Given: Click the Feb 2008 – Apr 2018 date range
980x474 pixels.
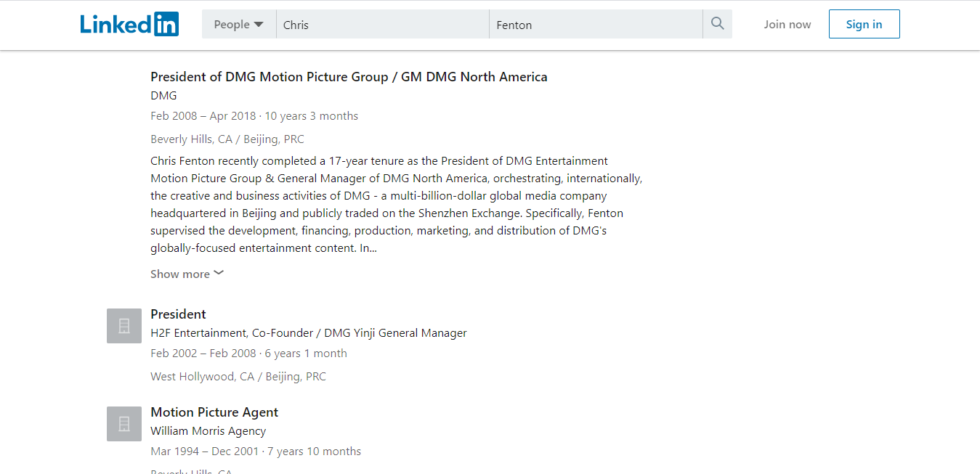Looking at the screenshot, I should pos(203,116).
